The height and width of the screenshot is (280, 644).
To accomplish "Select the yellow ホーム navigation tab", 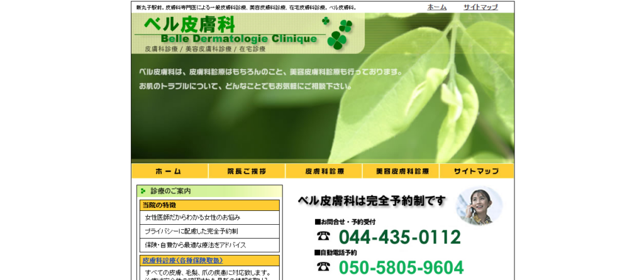I will (x=170, y=171).
